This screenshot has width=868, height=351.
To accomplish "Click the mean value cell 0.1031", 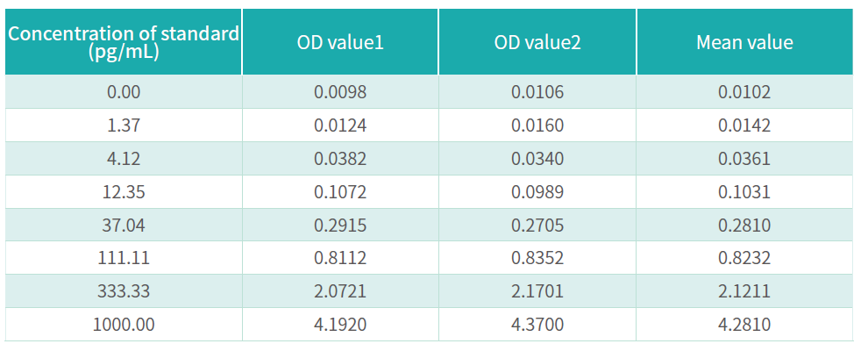I will pos(744,192).
